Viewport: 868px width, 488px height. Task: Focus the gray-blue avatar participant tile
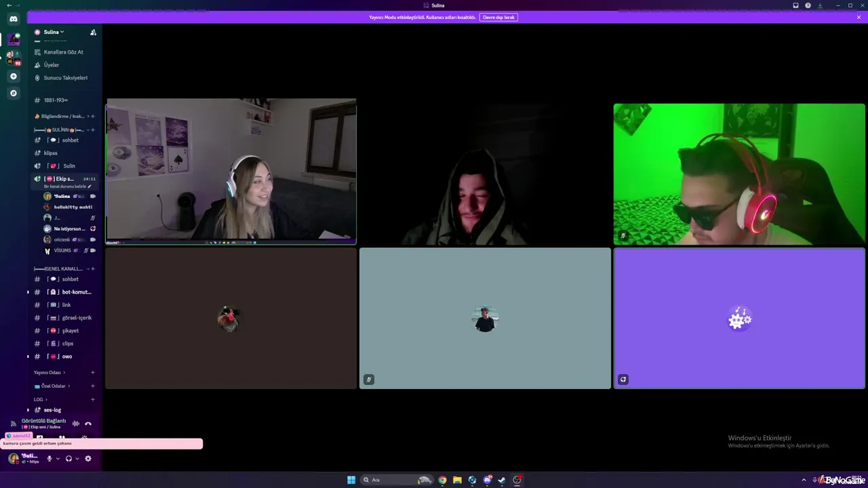485,318
